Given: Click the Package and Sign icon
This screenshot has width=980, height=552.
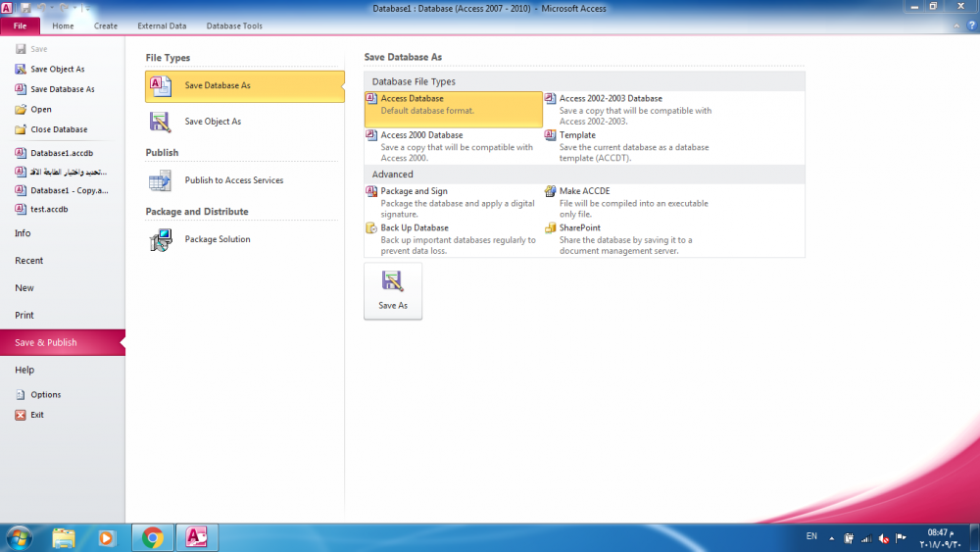Looking at the screenshot, I should [x=371, y=191].
